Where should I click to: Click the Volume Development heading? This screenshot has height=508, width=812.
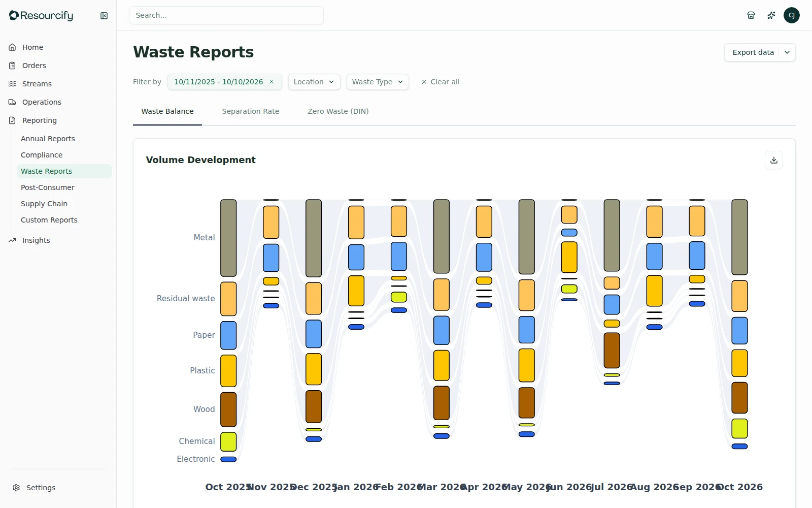click(200, 160)
